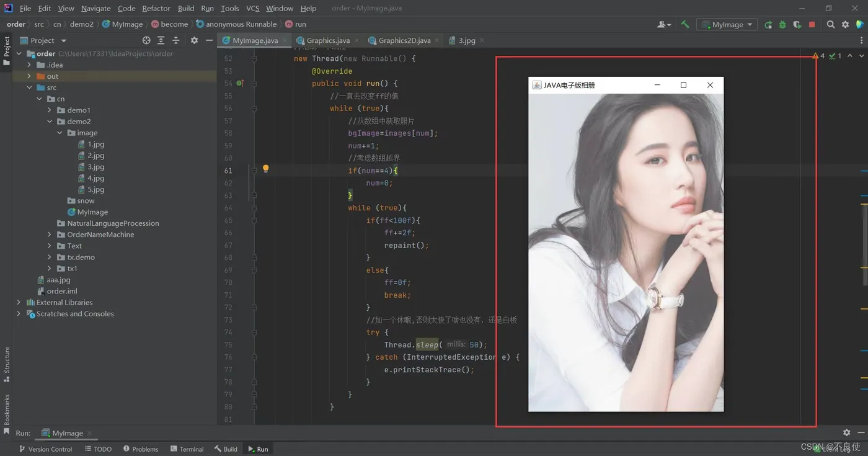Open the VCS menu
Screen dimensions: 868x456
point(253,8)
